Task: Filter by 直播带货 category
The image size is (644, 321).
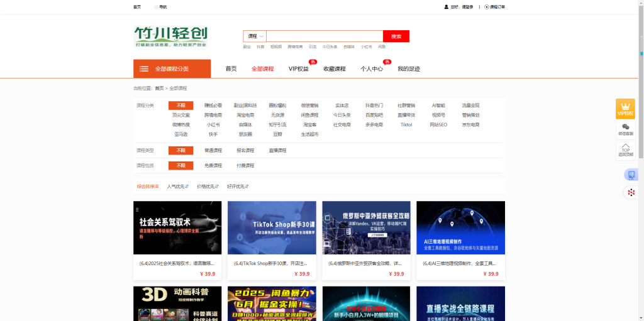Action: [x=406, y=116]
